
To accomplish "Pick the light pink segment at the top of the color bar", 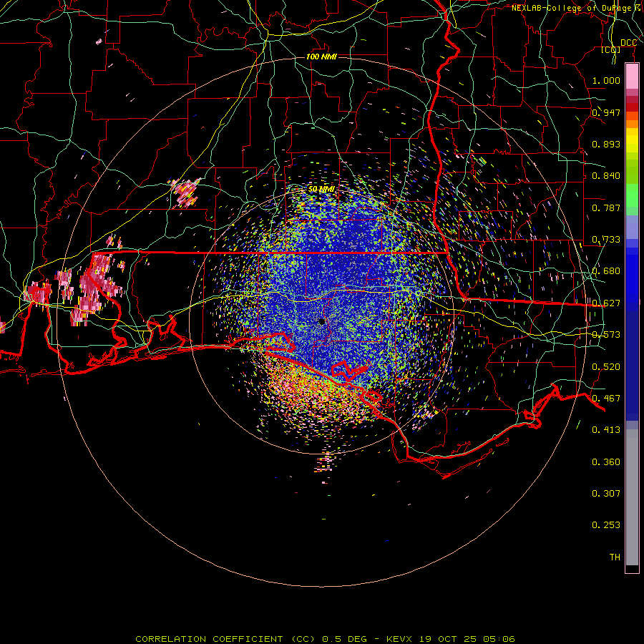I will pyautogui.click(x=632, y=77).
